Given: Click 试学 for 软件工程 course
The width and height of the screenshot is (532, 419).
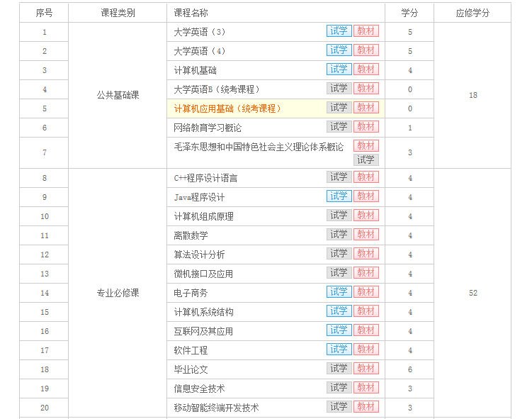Looking at the screenshot, I should pos(339,350).
